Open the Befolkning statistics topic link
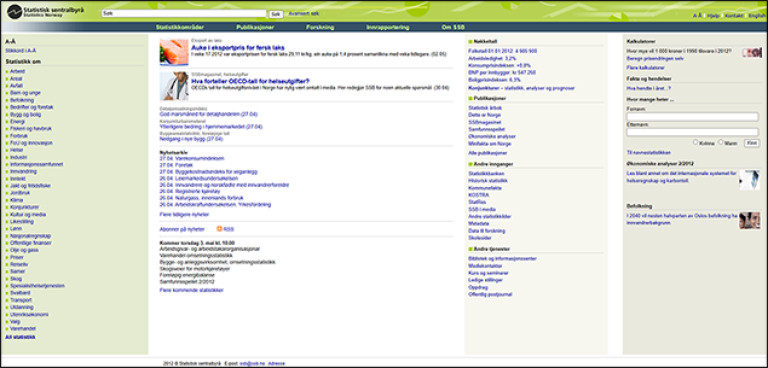Screen dimensions: 768x368 pos(18,100)
